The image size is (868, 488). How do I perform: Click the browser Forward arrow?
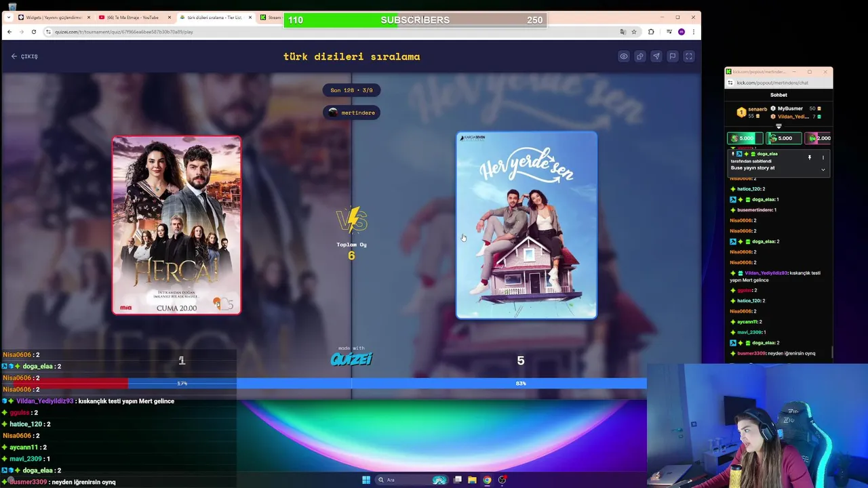click(21, 32)
